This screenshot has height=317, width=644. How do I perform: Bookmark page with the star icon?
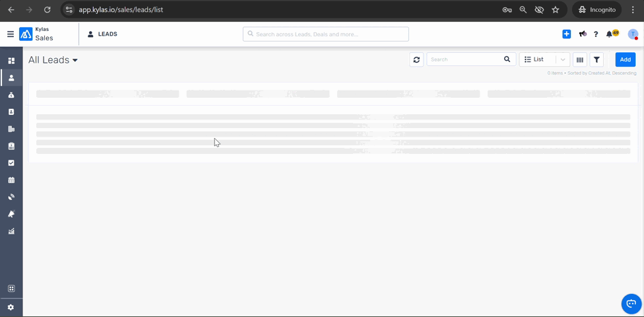[556, 9]
